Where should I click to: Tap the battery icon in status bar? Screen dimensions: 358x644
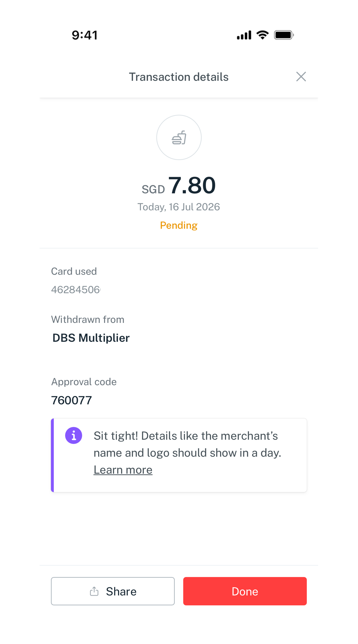[284, 35]
